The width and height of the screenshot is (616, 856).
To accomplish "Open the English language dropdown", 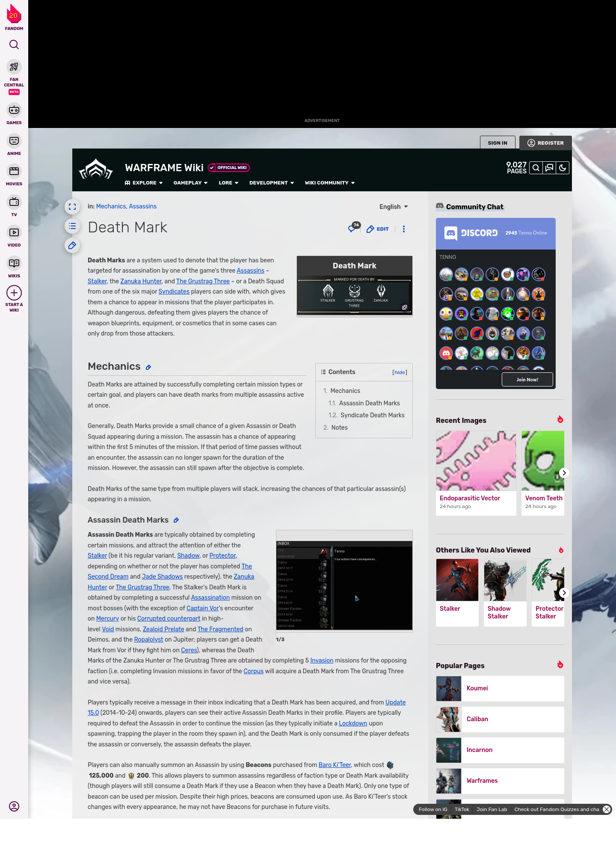I will (394, 207).
